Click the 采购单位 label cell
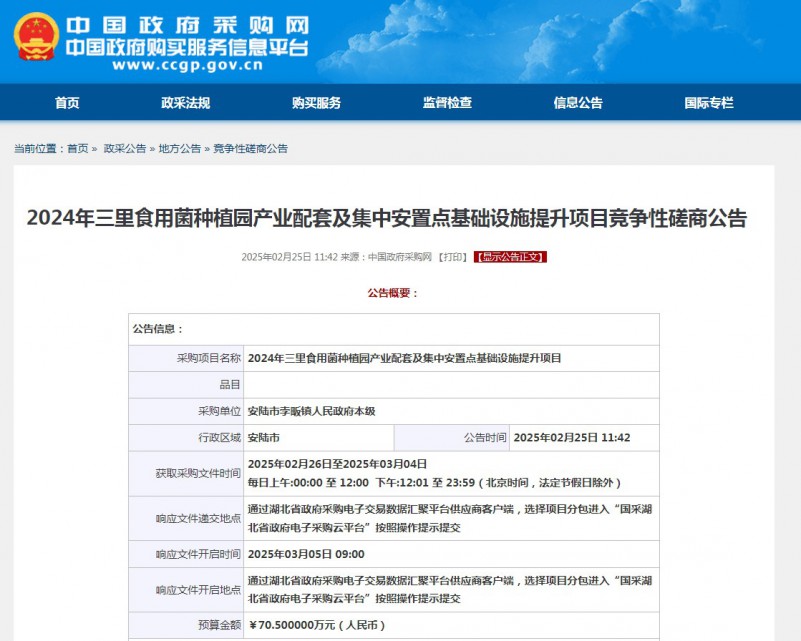801x641 pixels. (186, 411)
